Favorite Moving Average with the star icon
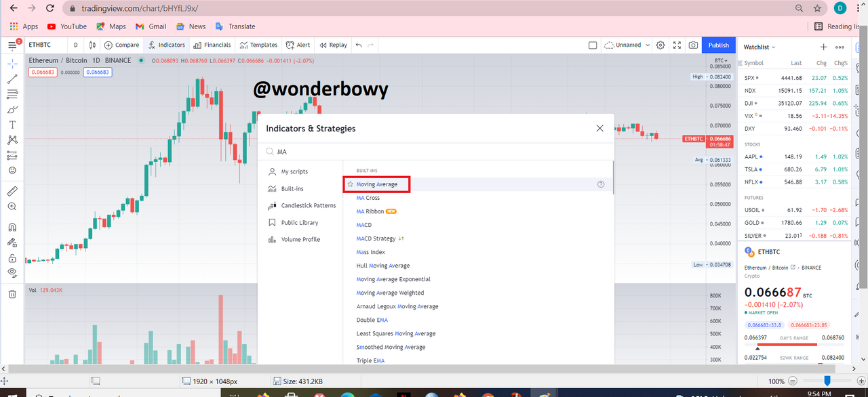Screen dimensions: 868x397 (351, 184)
